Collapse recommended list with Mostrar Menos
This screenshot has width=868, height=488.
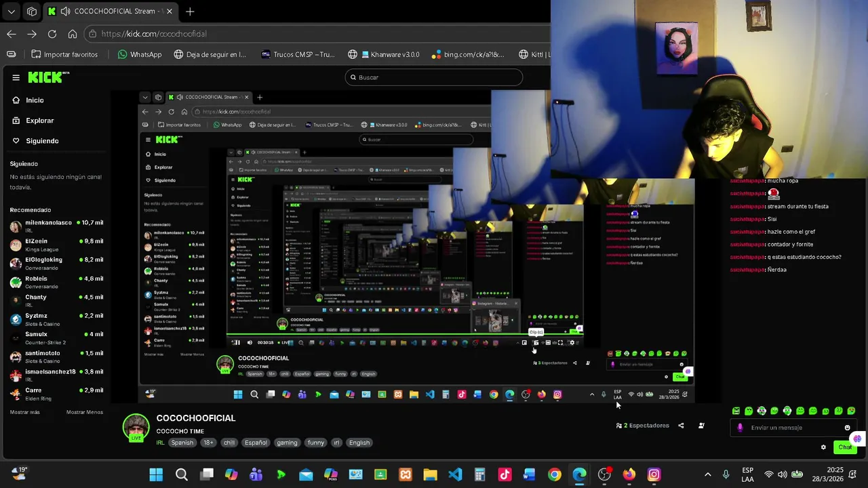click(85, 412)
